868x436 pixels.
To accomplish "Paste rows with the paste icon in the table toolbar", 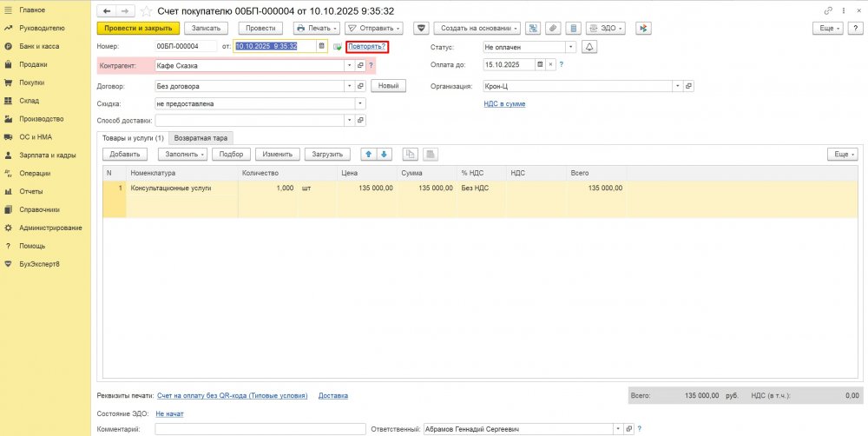I will [x=431, y=154].
